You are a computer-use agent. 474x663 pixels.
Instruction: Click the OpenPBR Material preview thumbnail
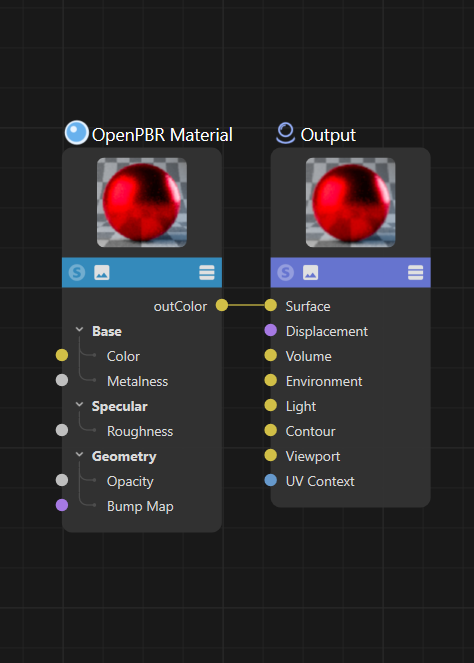coord(142,203)
